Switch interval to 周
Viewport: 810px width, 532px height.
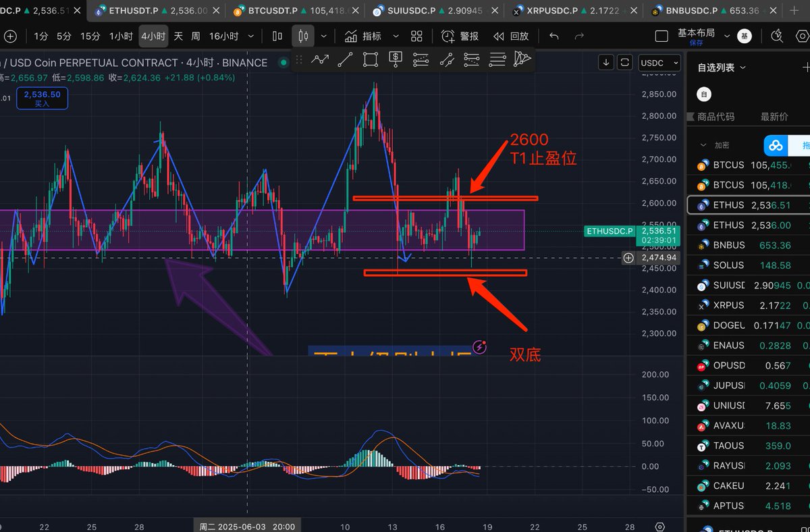196,36
